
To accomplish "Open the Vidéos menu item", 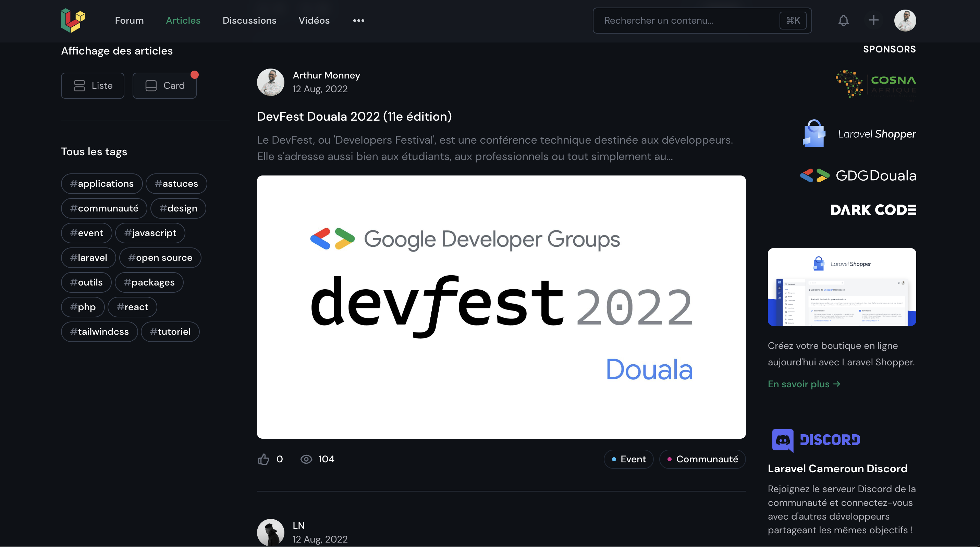I will 314,21.
